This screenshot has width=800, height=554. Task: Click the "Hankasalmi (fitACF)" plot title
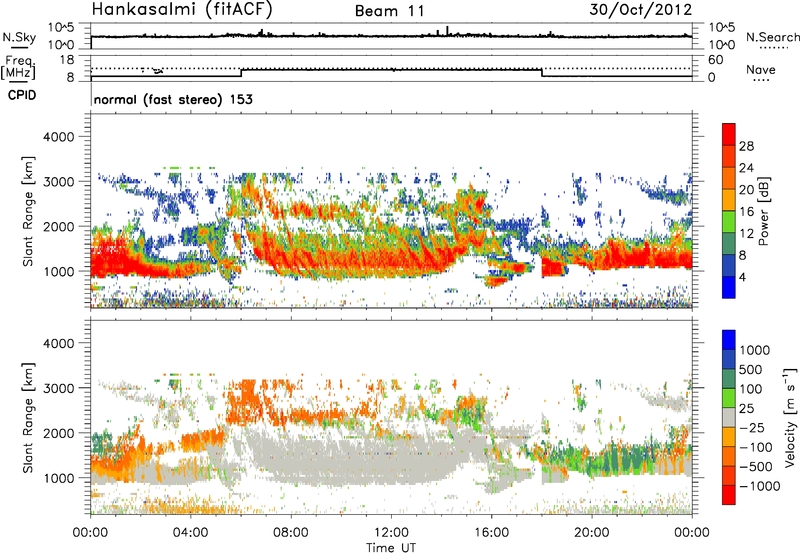tap(182, 9)
